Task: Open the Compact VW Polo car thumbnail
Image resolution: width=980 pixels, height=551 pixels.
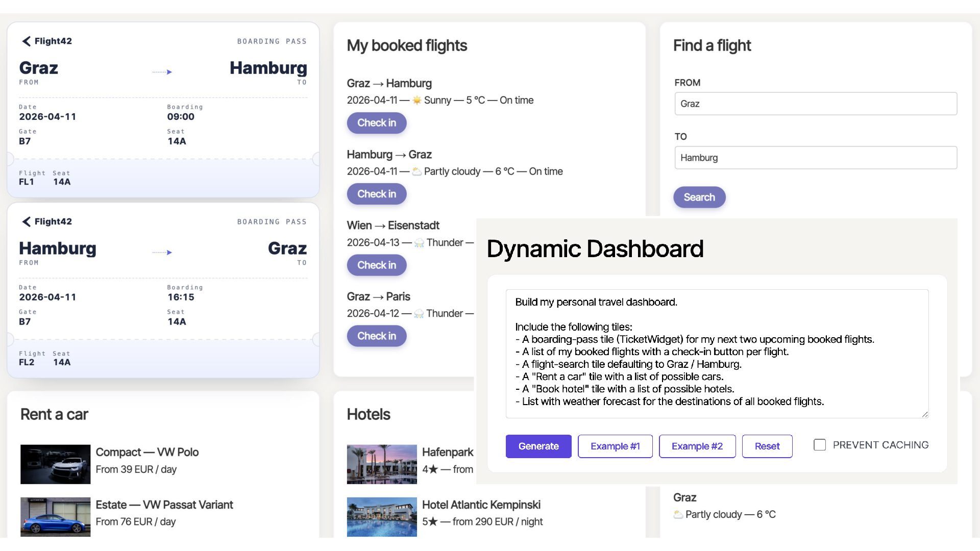Action: (x=55, y=464)
